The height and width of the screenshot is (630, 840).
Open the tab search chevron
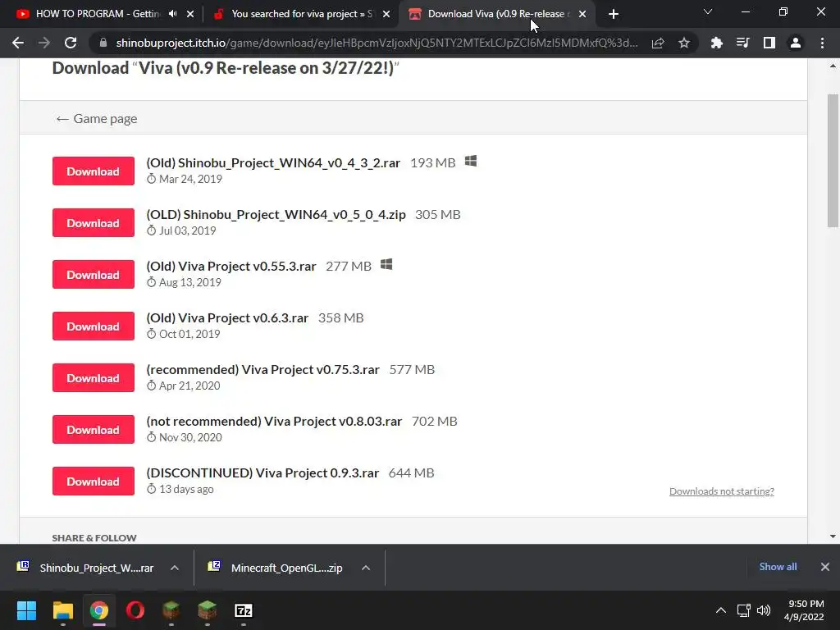click(x=708, y=11)
